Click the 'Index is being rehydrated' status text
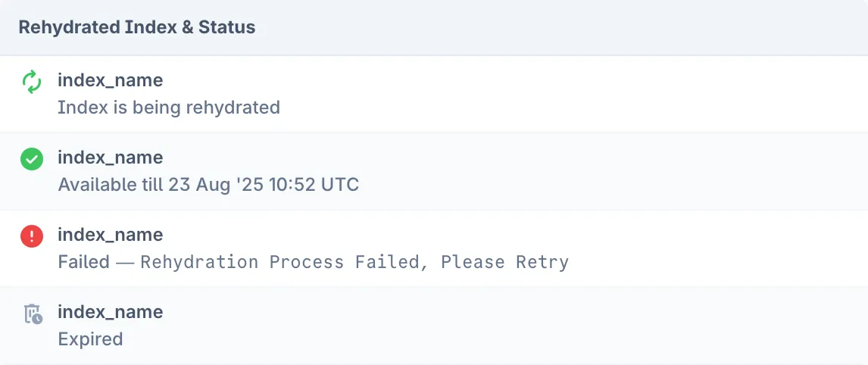 [169, 108]
